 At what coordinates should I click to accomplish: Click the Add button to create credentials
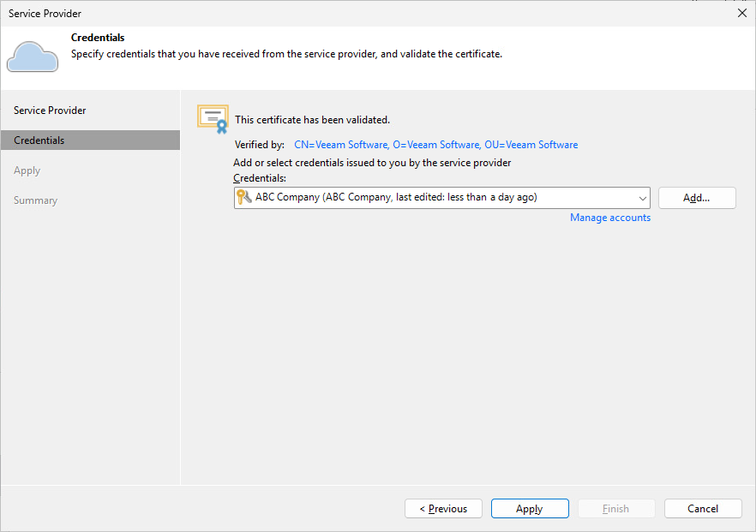[x=697, y=197]
